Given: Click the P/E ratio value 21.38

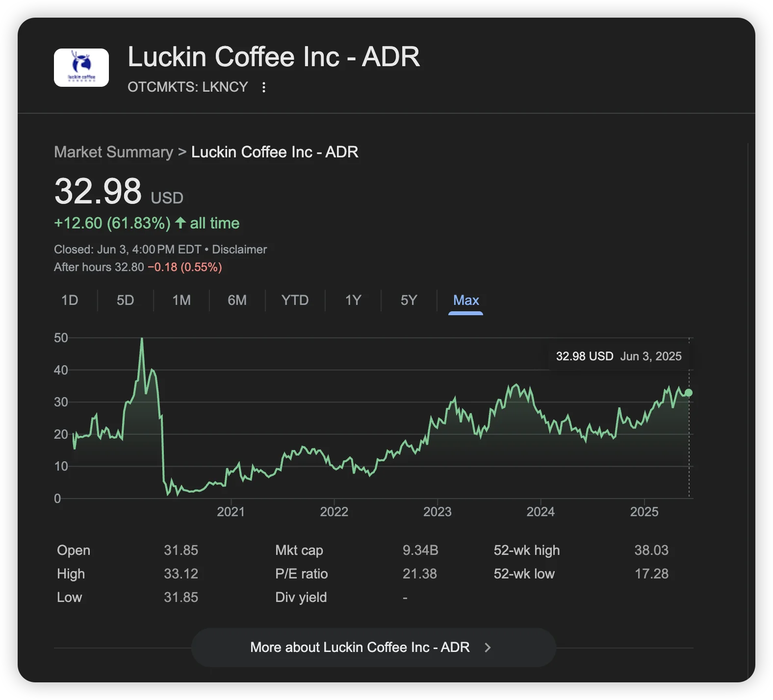Looking at the screenshot, I should (x=420, y=574).
